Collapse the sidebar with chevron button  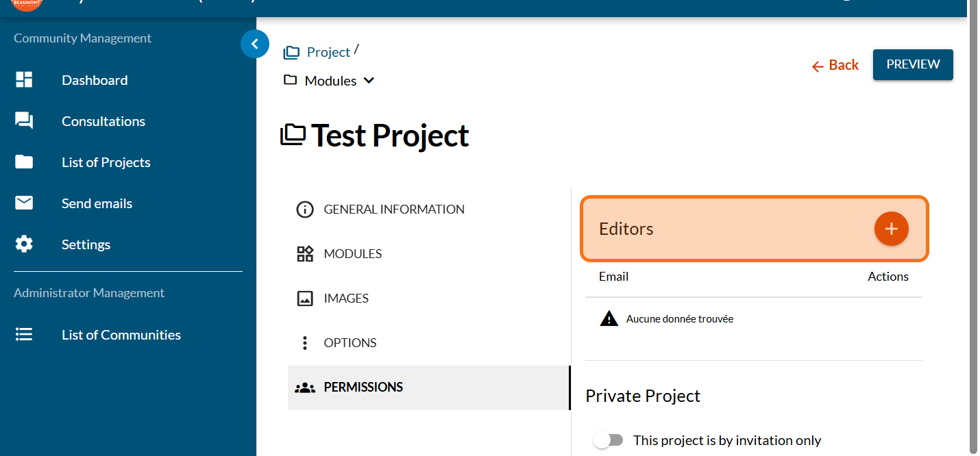(x=255, y=45)
